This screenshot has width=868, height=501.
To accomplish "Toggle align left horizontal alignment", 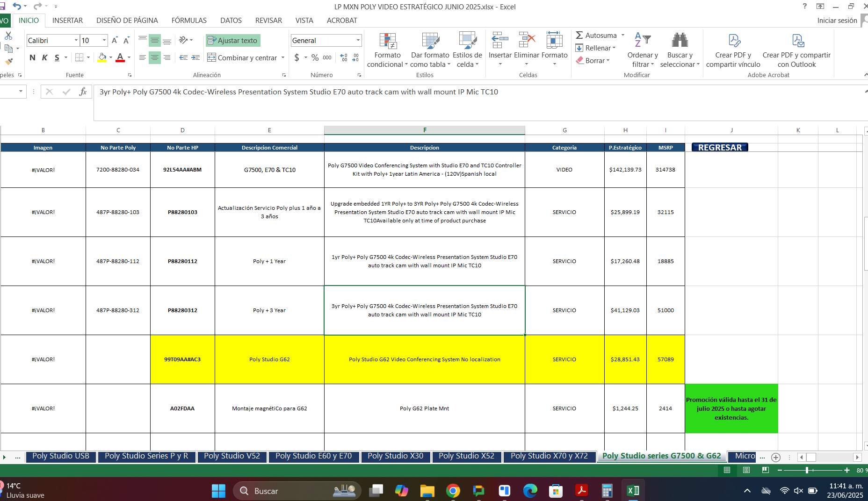I will click(x=142, y=57).
